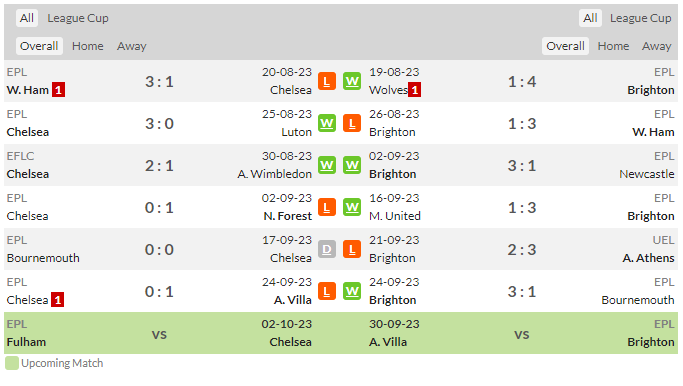Click the win badge for Chelsea vs Luton
Image resolution: width=683 pixels, height=386 pixels.
327,123
